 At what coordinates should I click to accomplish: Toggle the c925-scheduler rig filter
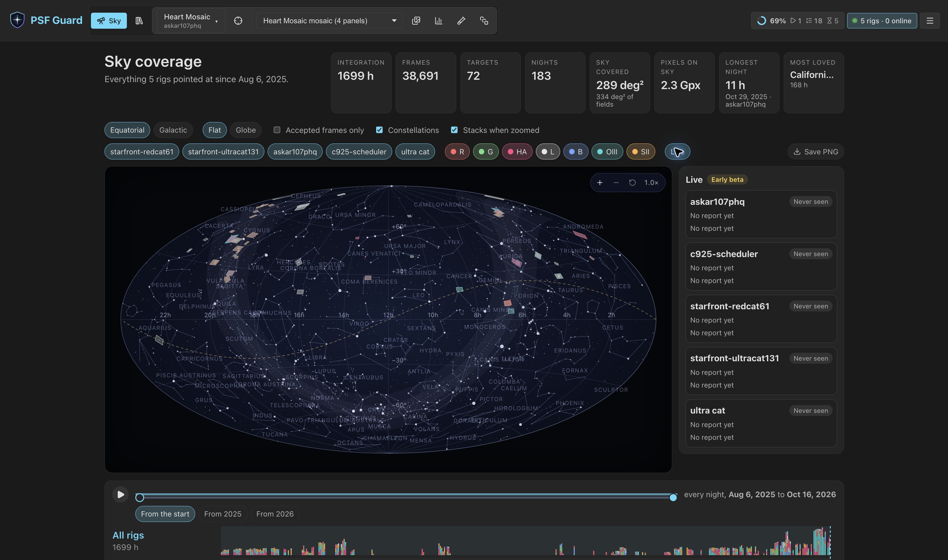coord(359,152)
